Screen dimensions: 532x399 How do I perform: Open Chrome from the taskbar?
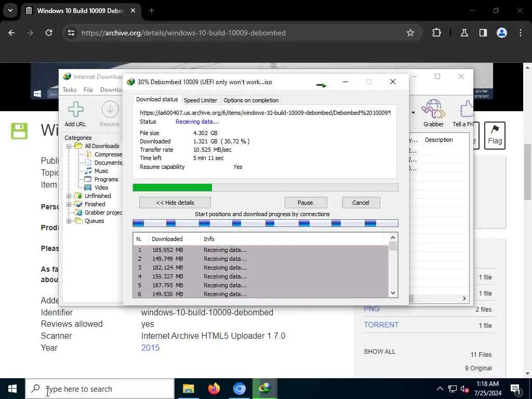(x=239, y=389)
